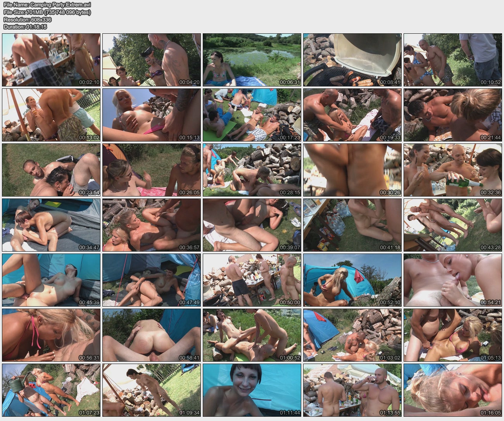Screen dimensions: 504x421
Task: Click the last frame at 01:16:05
Action: 453,390
